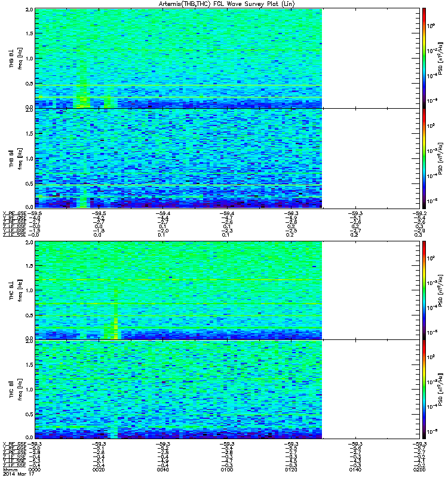Click the 1.0 frequency tick of THC B⊥ panel
This screenshot has height=478, width=448.
(29, 290)
